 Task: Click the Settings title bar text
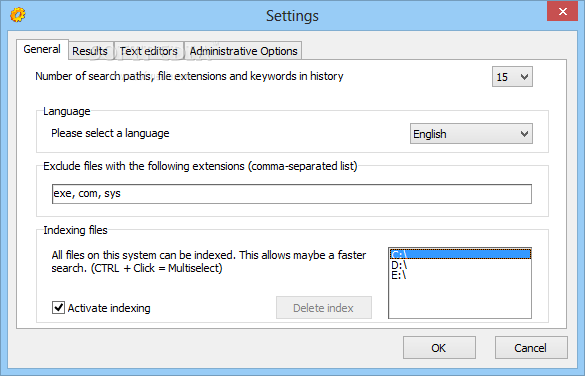point(292,16)
